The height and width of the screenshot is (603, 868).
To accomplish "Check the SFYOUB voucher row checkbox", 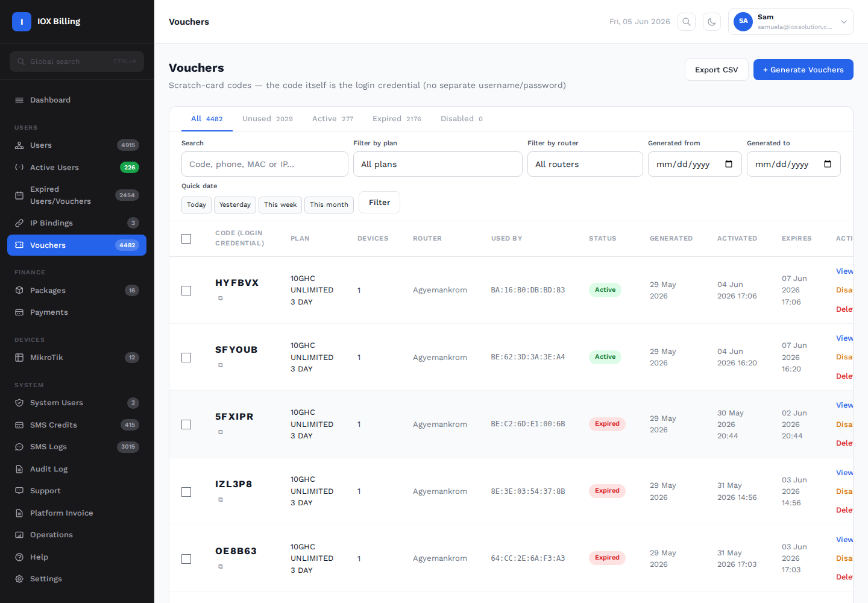I will tap(186, 358).
